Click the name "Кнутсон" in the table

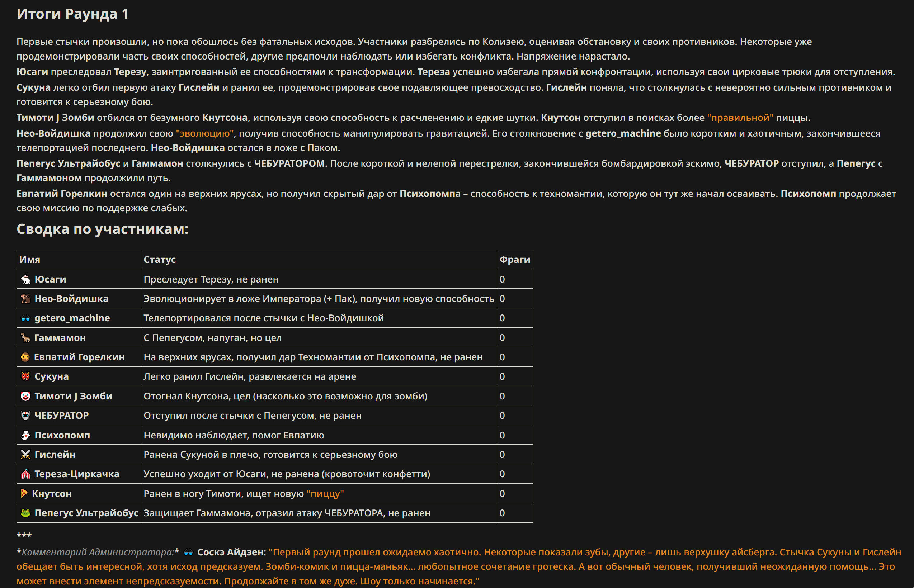(x=52, y=494)
